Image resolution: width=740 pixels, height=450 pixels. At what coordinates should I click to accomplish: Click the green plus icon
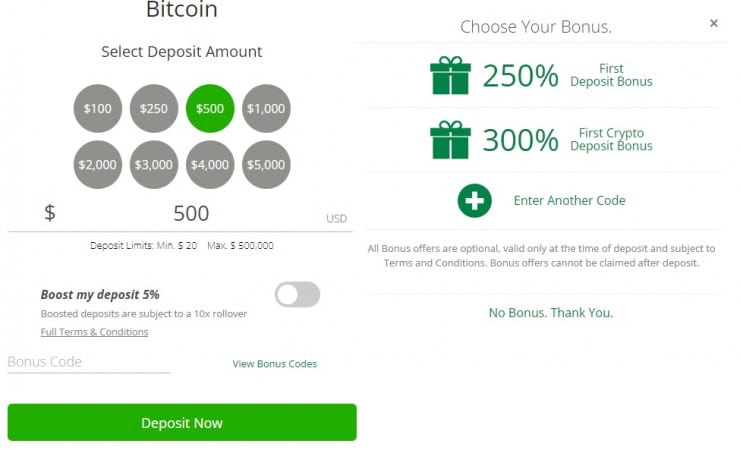(474, 201)
